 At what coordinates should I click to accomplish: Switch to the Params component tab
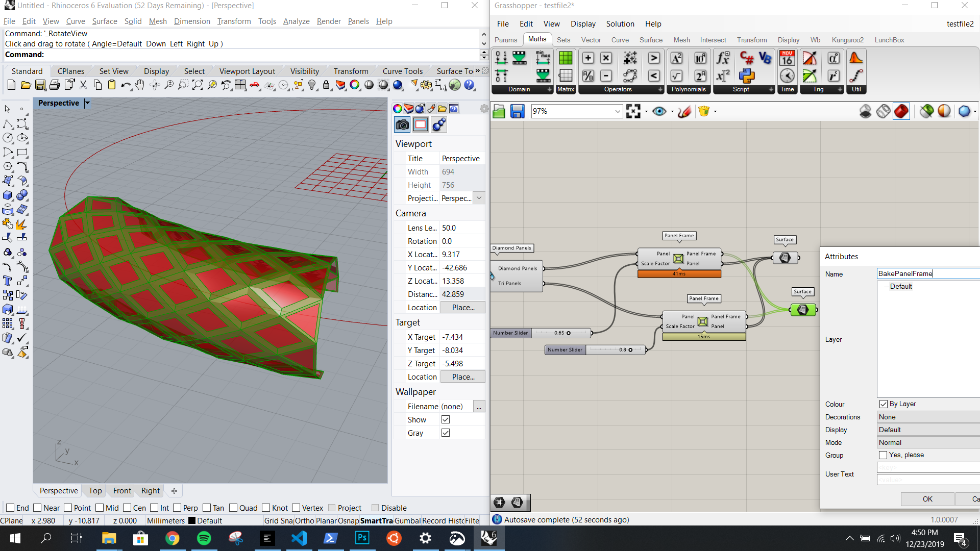coord(505,40)
